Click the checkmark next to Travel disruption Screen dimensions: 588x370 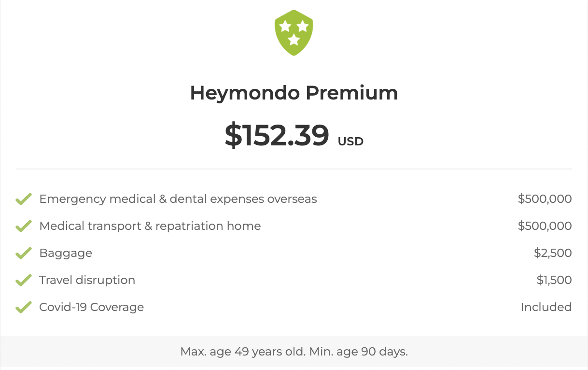[x=24, y=280]
